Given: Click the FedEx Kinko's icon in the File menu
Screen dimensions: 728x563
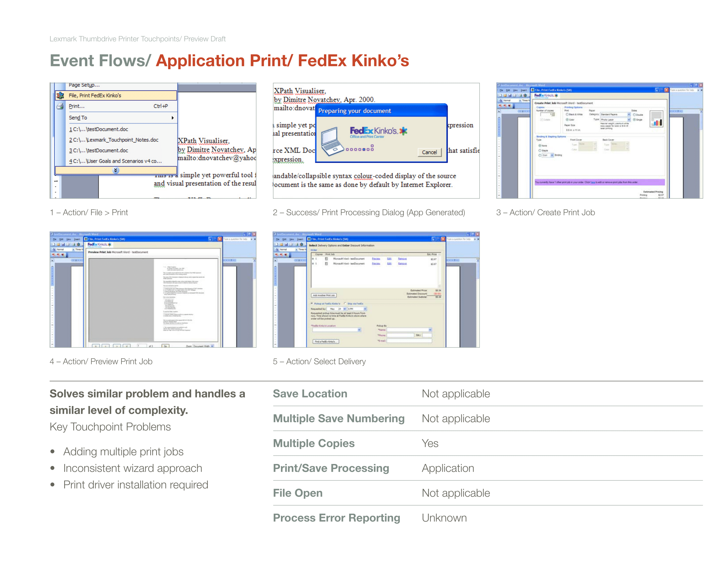Looking at the screenshot, I should coord(60,96).
